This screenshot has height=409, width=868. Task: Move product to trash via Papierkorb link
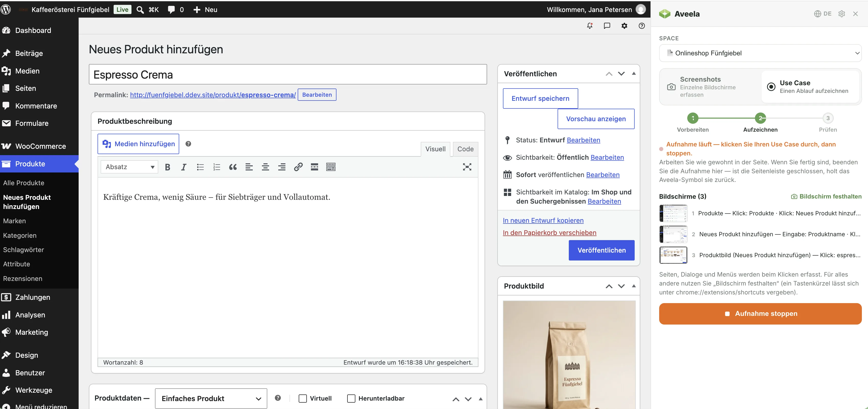pos(550,233)
